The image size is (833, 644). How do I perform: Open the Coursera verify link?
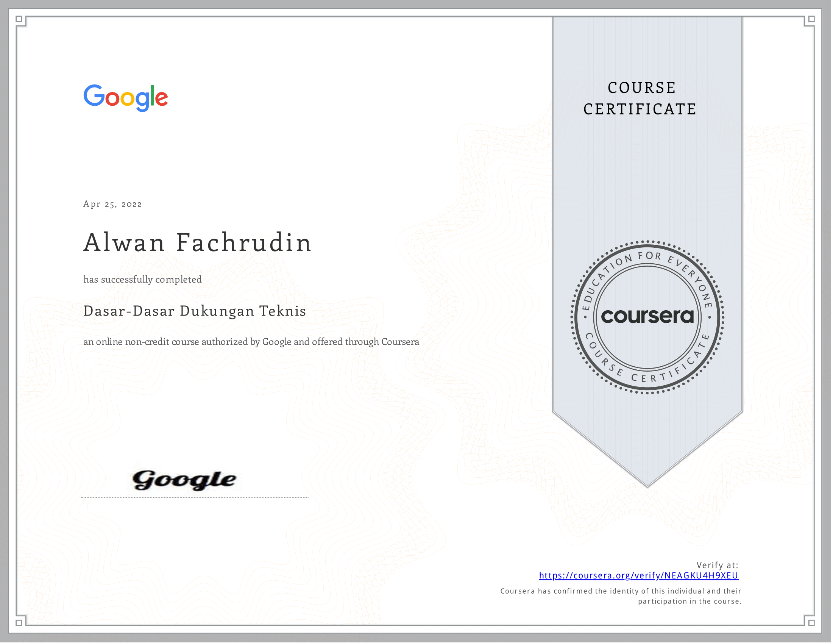tap(639, 576)
